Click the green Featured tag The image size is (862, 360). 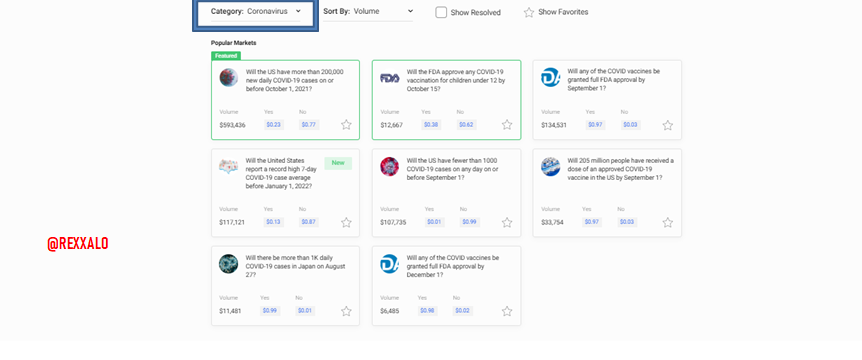[x=226, y=56]
